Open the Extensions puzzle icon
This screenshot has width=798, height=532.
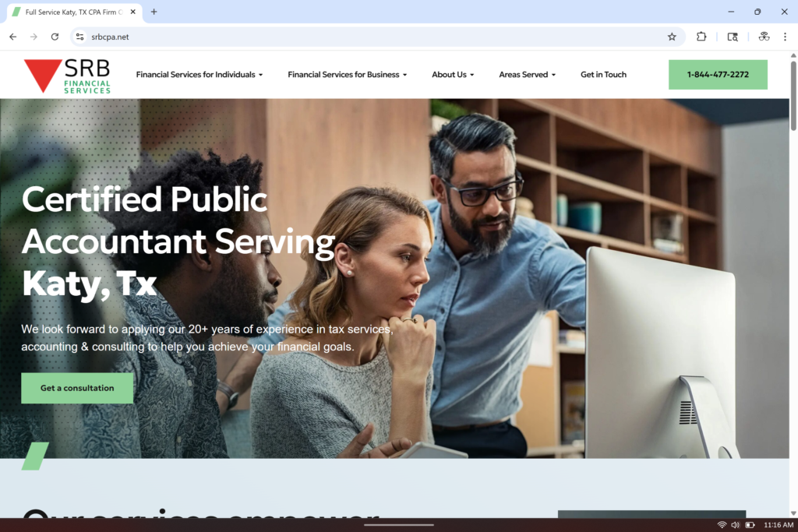[x=701, y=37]
